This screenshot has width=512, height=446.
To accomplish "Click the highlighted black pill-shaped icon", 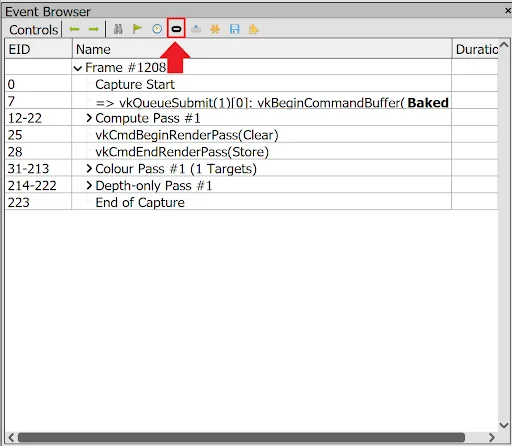I will [176, 29].
